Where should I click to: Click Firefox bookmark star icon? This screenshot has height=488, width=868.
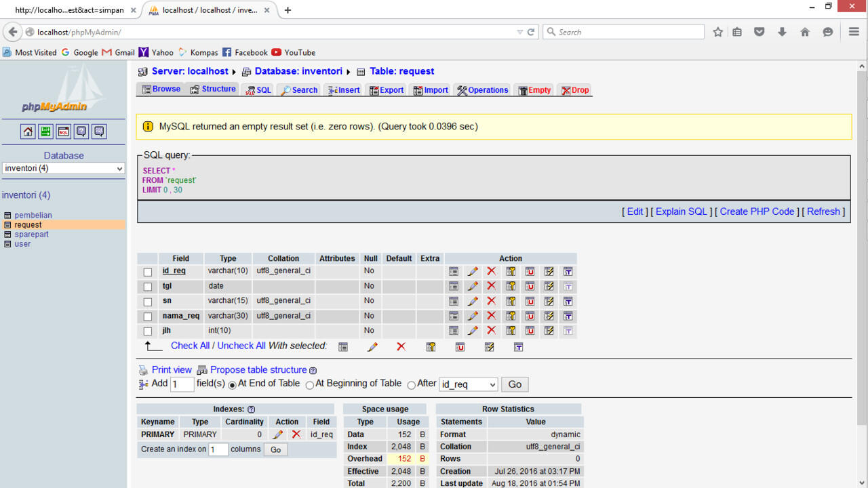click(x=718, y=32)
